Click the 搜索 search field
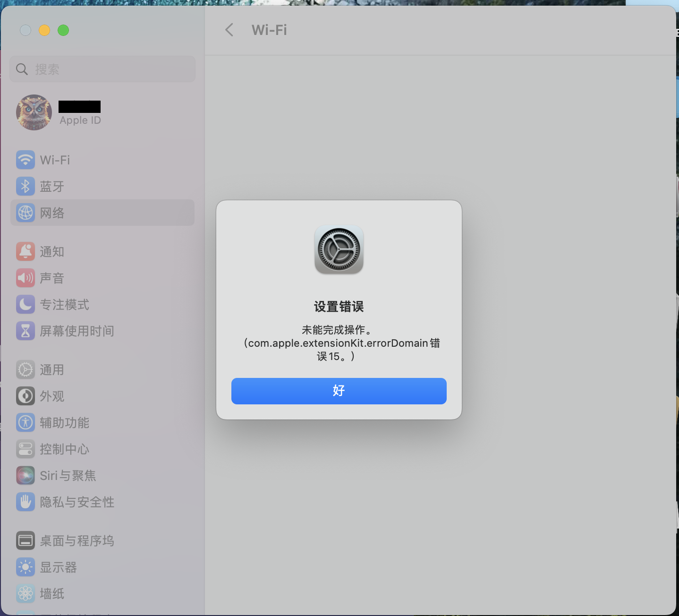 coord(102,69)
